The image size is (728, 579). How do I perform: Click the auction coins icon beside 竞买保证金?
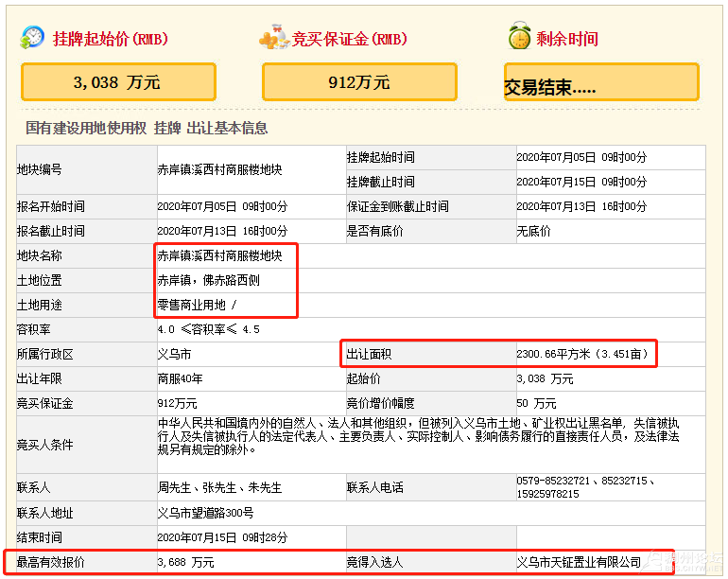273,39
